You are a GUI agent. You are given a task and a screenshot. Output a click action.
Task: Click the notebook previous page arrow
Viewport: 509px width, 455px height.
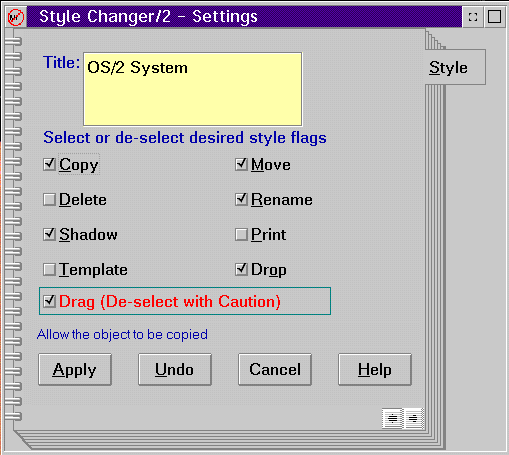pyautogui.click(x=392, y=418)
